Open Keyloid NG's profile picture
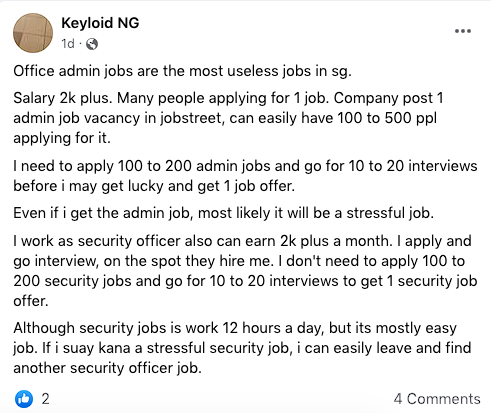This screenshot has width=491, height=413. click(x=33, y=33)
